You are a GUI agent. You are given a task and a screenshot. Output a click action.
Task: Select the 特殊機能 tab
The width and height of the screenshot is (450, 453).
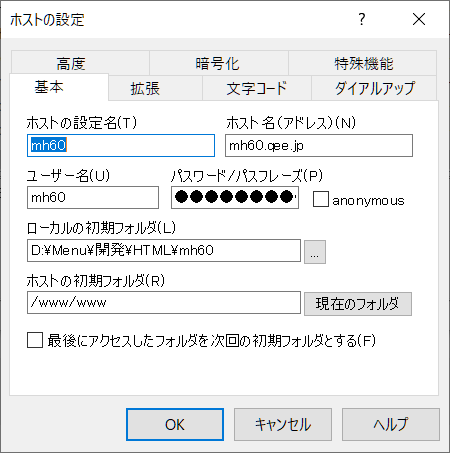363,63
